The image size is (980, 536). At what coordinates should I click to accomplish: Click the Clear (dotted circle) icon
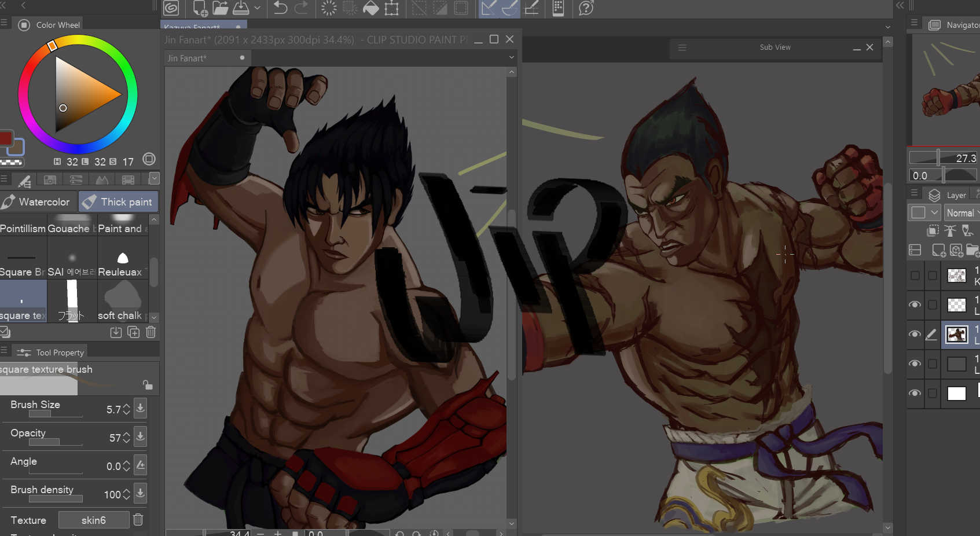coord(329,8)
